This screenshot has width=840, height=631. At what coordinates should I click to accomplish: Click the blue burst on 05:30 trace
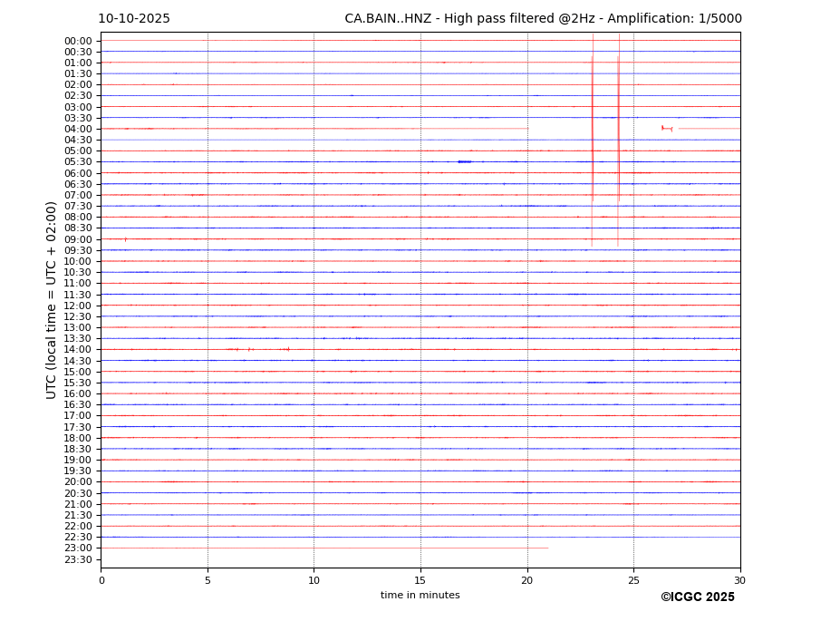coord(464,161)
